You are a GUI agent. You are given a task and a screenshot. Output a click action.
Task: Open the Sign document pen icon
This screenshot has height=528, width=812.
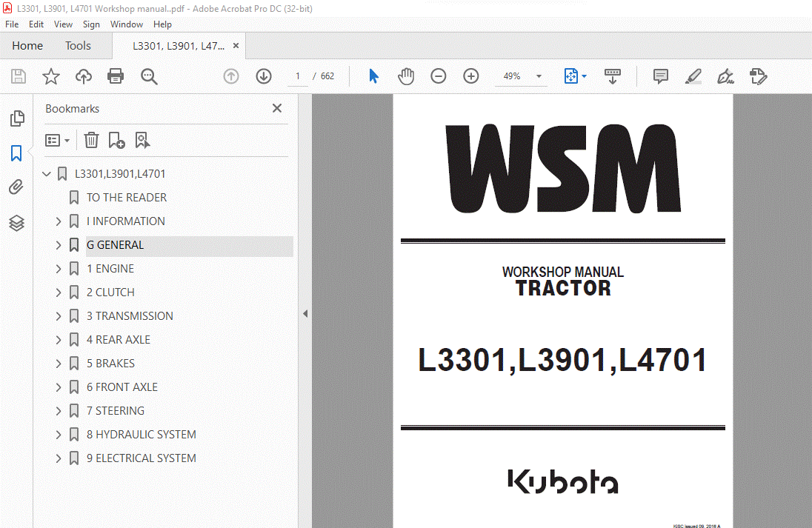pos(725,76)
